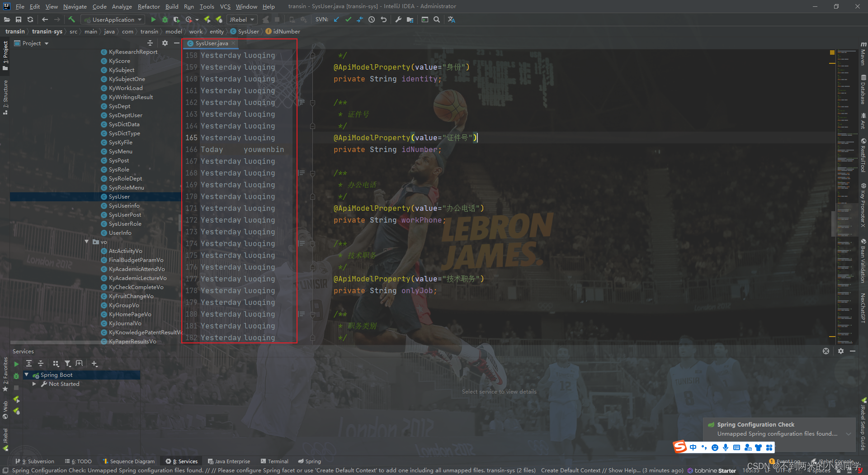Image resolution: width=868 pixels, height=475 pixels.
Task: Run UserApplication with the green play button
Action: point(153,19)
